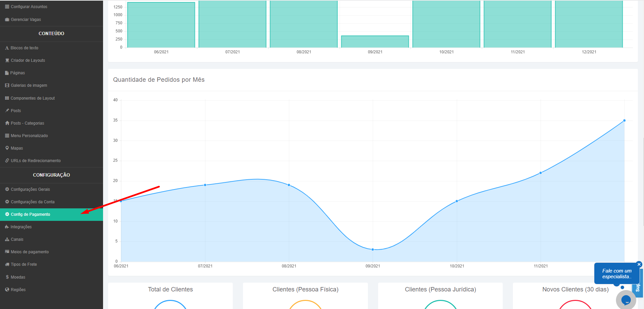The image size is (644, 309).
Task: Click the CONFIGURAÇÃO section header
Action: (51, 175)
